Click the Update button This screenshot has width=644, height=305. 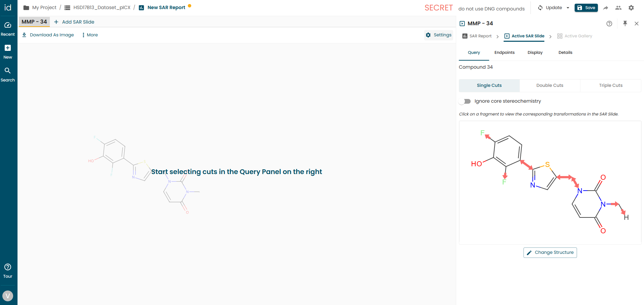[550, 8]
